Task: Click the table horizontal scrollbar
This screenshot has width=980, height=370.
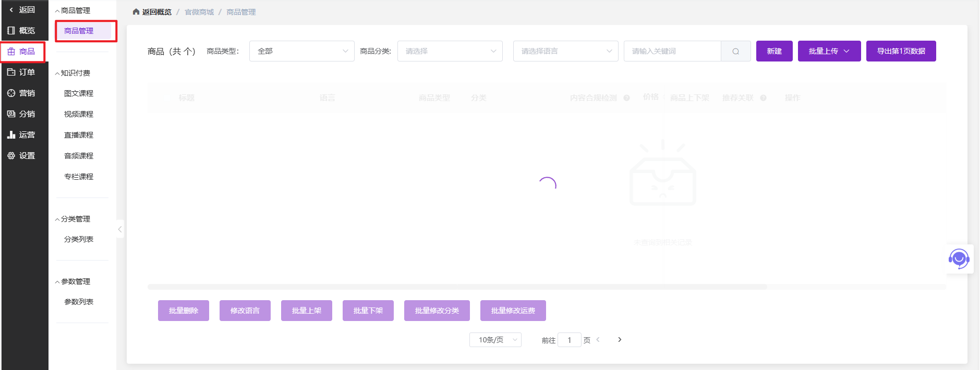Action: [457, 287]
